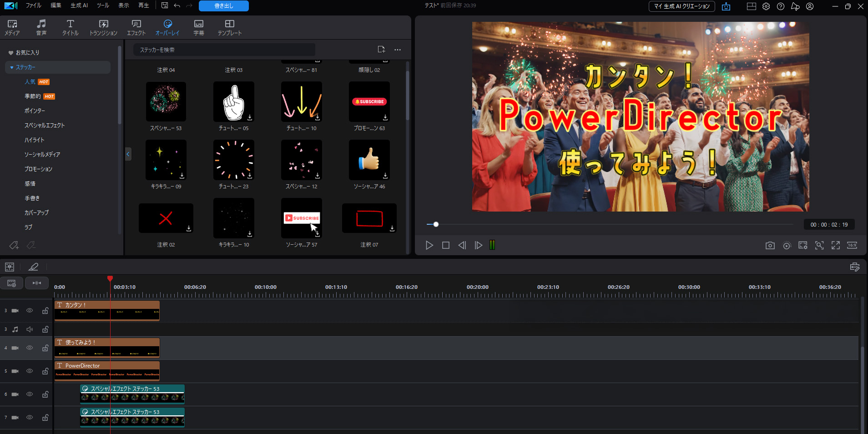868x434 pixels.
Task: Collapse the library side panel arrow
Action: click(128, 154)
